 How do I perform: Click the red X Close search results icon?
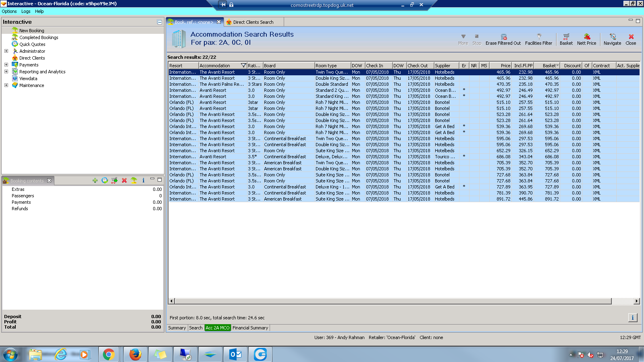click(x=631, y=37)
